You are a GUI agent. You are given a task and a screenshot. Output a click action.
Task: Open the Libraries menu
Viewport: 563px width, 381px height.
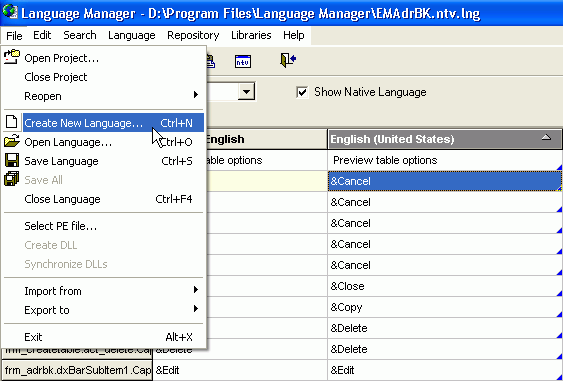251,35
